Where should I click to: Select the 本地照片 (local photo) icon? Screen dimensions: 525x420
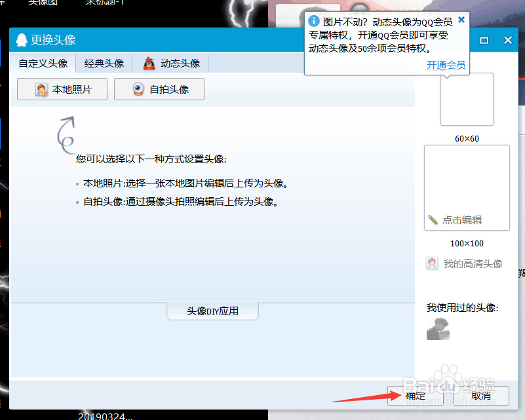pyautogui.click(x=41, y=89)
